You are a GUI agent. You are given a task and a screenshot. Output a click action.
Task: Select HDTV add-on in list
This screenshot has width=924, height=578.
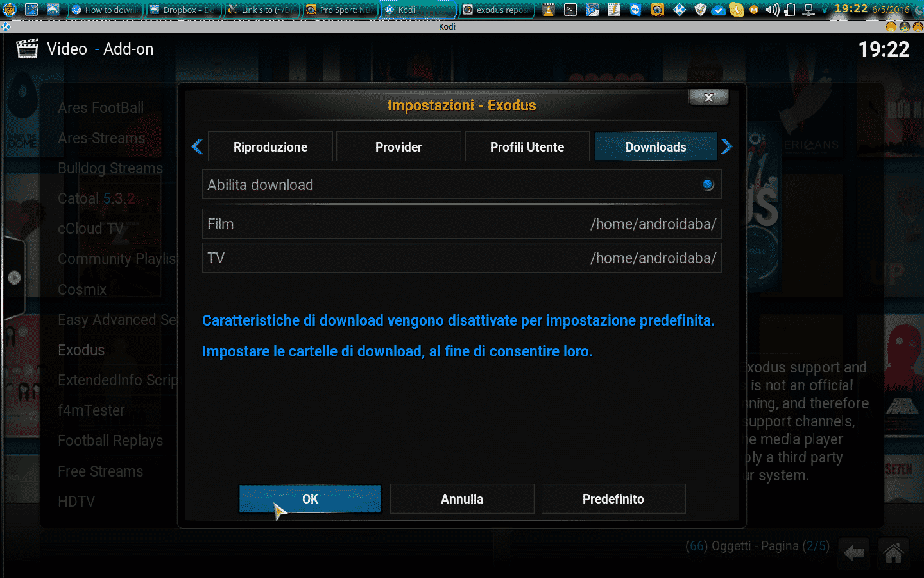[x=76, y=502]
